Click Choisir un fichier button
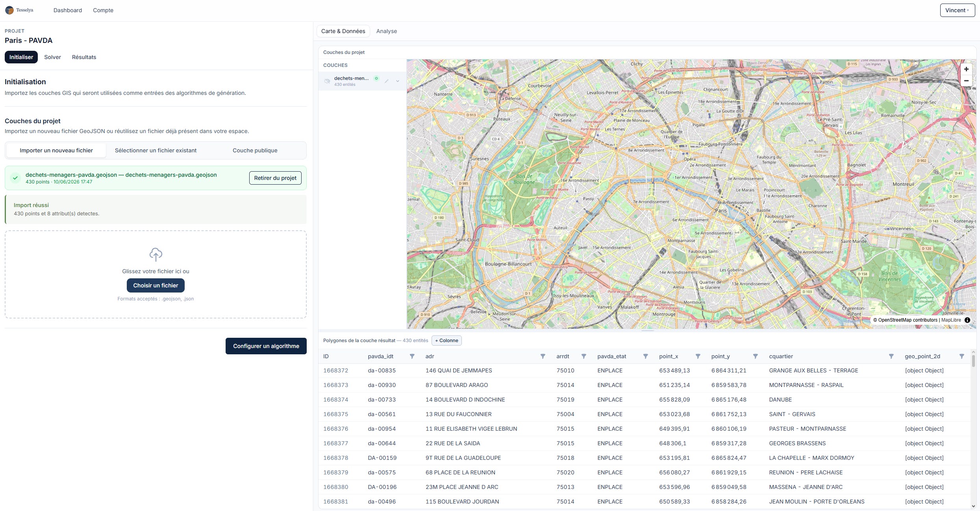Viewport: 980px width, 511px height. [x=156, y=285]
